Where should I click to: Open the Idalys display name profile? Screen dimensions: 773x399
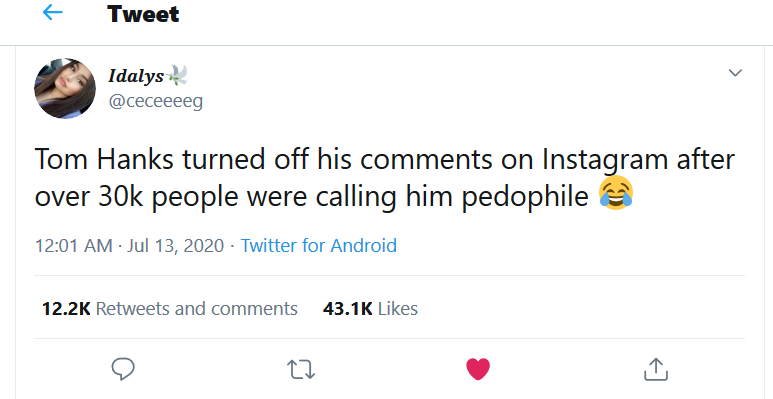tap(136, 76)
